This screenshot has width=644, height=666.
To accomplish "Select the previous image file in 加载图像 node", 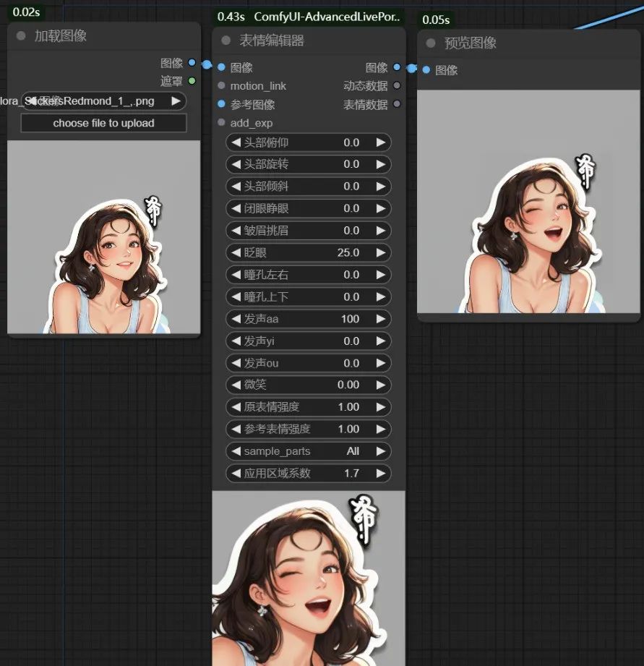I will (x=31, y=101).
